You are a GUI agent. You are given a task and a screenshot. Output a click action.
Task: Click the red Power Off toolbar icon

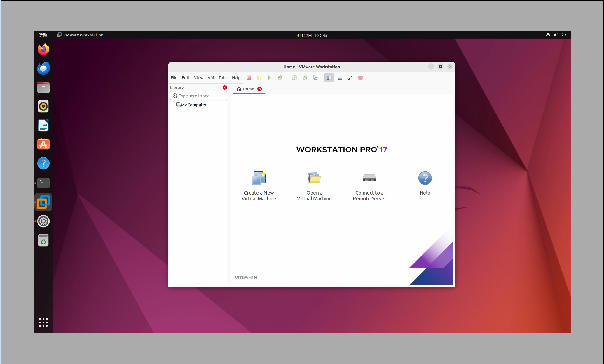pyautogui.click(x=249, y=78)
